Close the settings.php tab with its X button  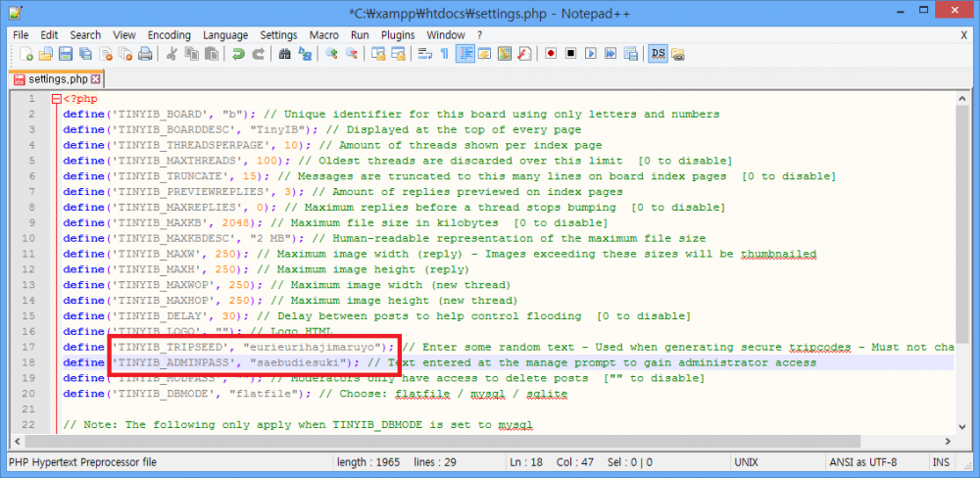point(96,78)
